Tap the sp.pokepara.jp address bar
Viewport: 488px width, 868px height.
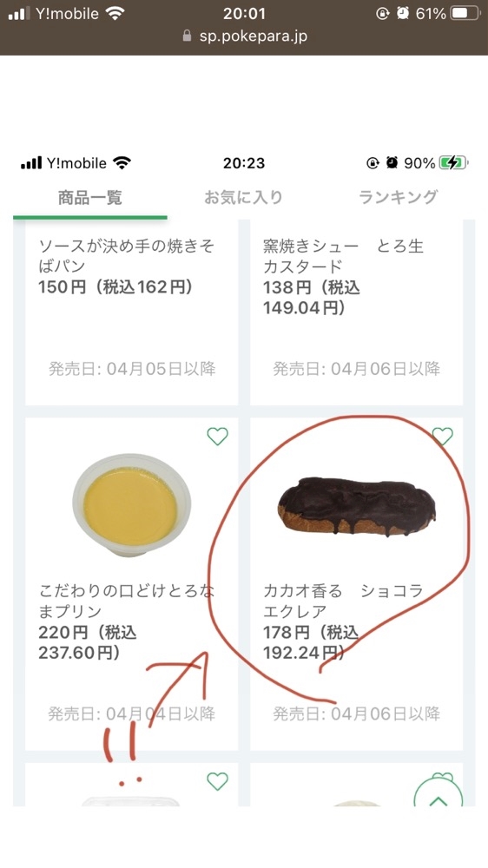244,36
